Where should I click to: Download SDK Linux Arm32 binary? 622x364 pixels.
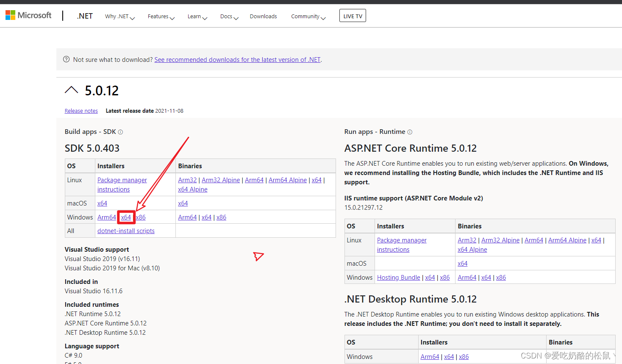[187, 180]
